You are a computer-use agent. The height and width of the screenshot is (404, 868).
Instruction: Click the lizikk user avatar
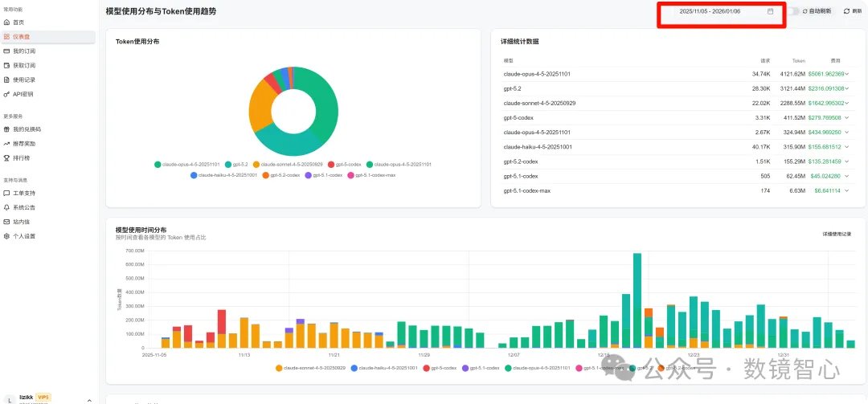coord(8,399)
